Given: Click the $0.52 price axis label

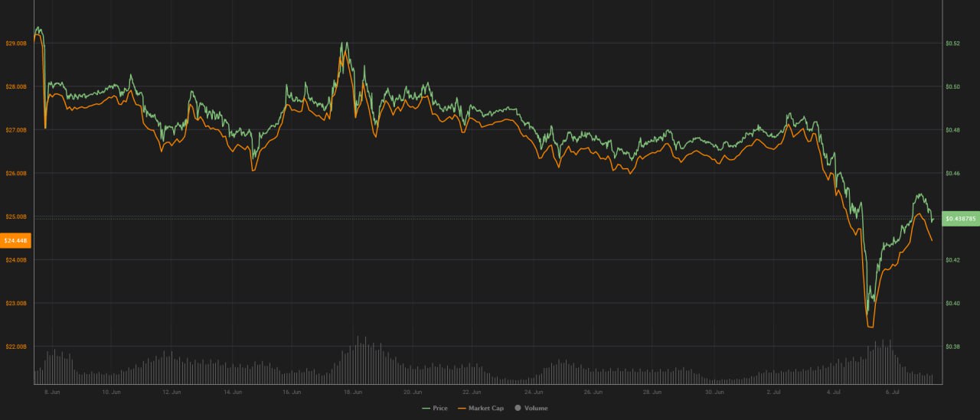Looking at the screenshot, I should click(952, 44).
